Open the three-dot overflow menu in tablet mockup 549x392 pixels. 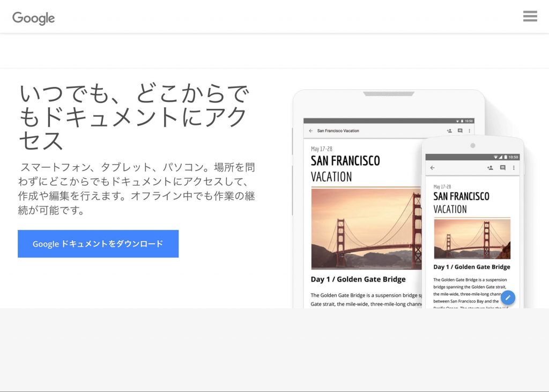(x=469, y=131)
